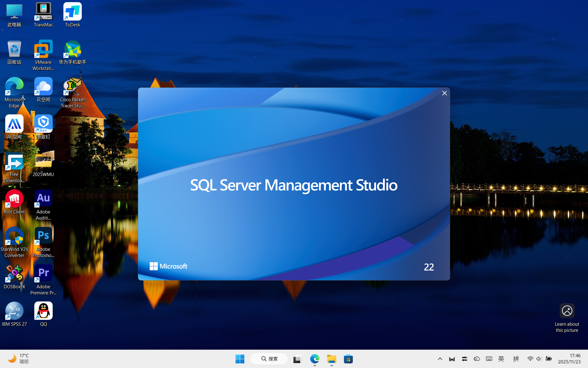Click the taskbar search box

269,359
